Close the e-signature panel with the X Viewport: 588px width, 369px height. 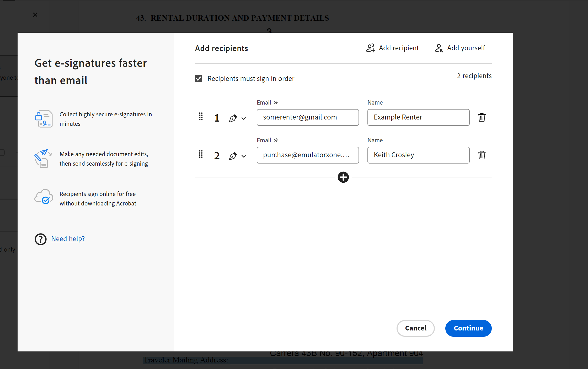pos(35,15)
